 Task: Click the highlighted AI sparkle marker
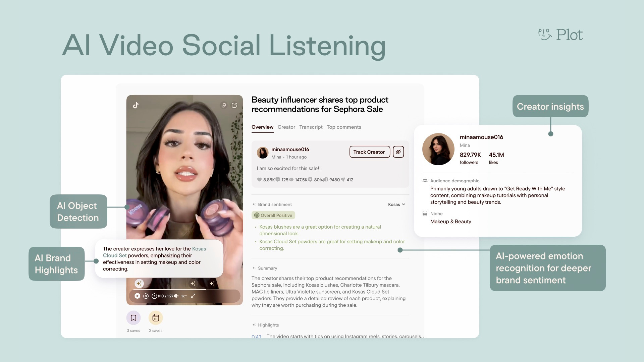pyautogui.click(x=139, y=284)
